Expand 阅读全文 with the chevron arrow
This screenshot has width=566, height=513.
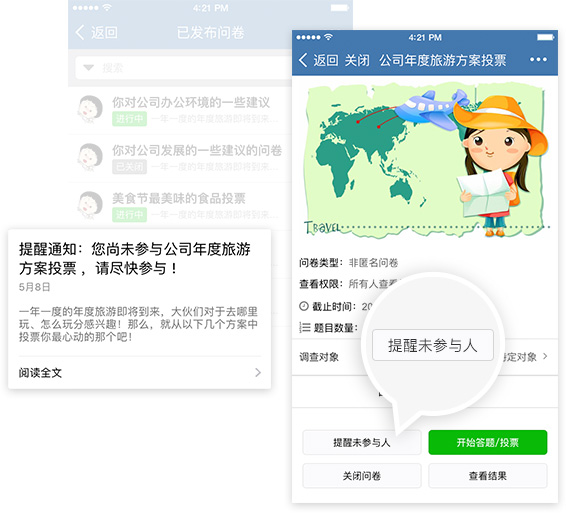click(258, 372)
